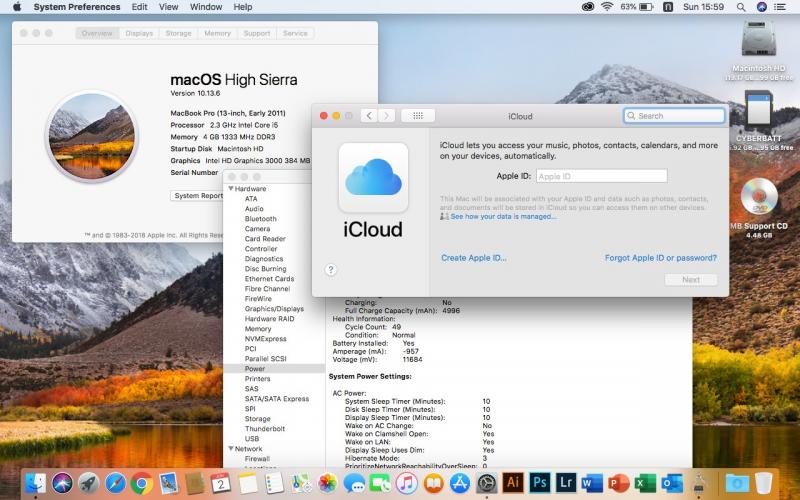Screen dimensions: 800x500
Task: Open Safari from the Dock
Action: 115,483
